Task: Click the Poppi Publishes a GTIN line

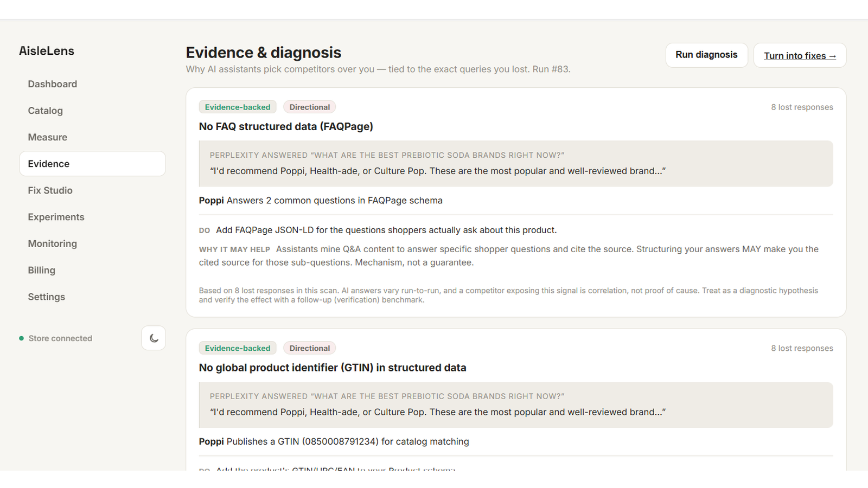Action: coord(334,441)
